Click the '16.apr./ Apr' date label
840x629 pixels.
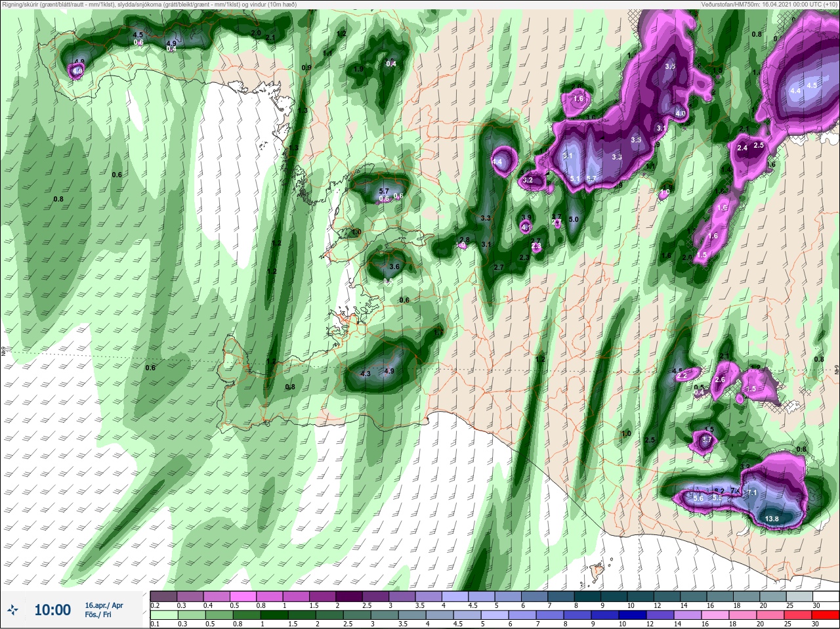[x=104, y=605]
